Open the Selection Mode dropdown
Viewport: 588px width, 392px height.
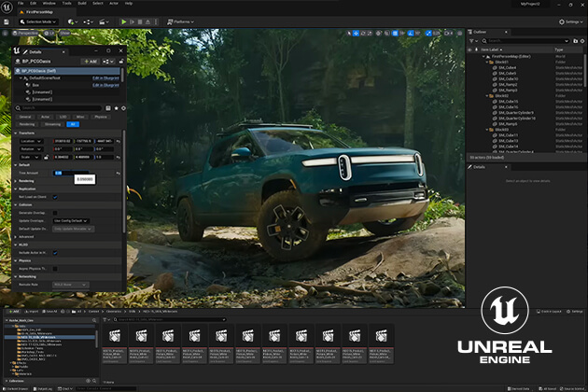pos(38,21)
